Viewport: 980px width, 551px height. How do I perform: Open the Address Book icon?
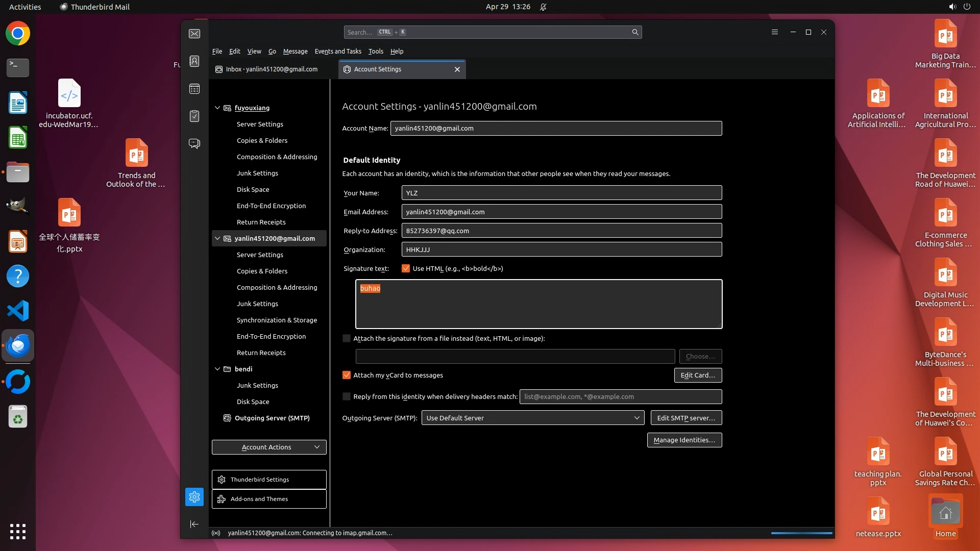pos(194,61)
